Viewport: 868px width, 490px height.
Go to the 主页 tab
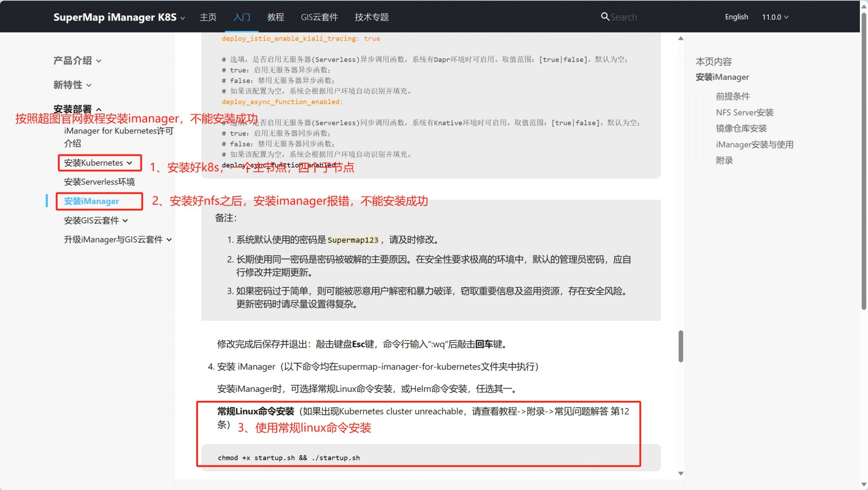(208, 17)
